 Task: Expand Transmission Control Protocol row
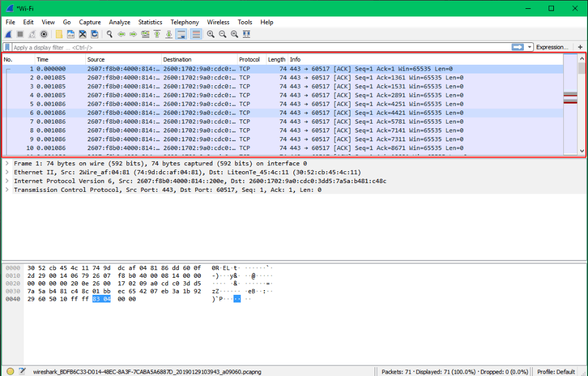click(7, 190)
